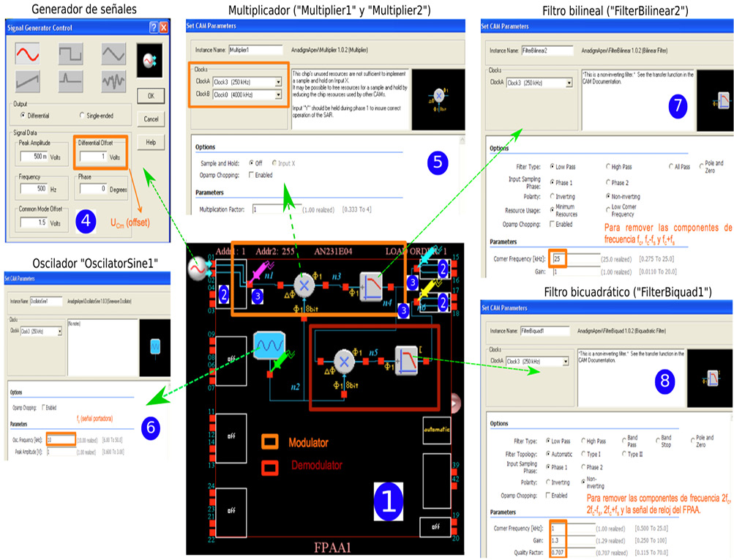Click Cancel in the Signal Generator Control dialog
The image size is (734, 560).
(150, 119)
